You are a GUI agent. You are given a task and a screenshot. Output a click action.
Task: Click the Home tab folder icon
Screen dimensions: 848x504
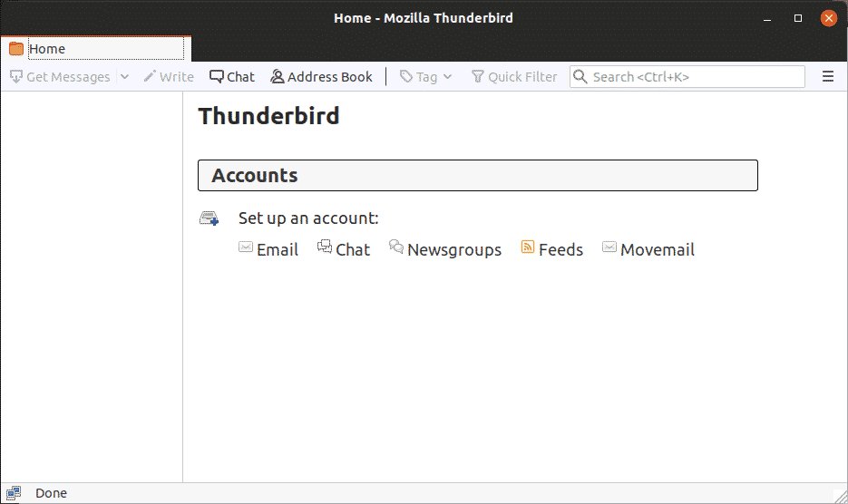16,49
